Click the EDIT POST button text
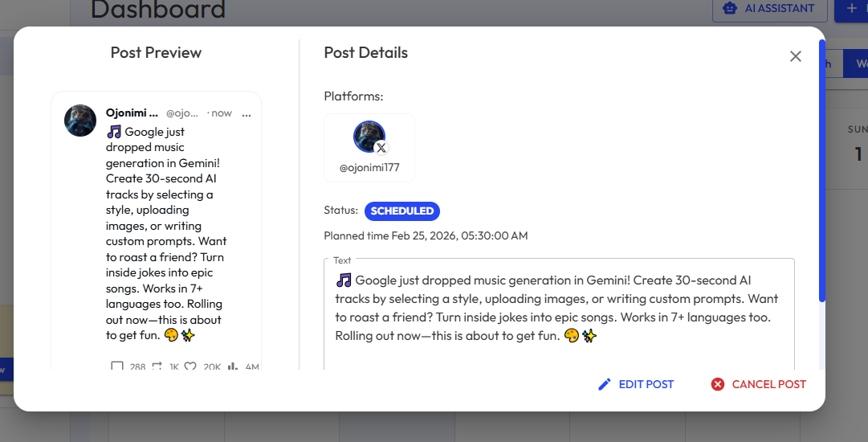 (x=646, y=384)
